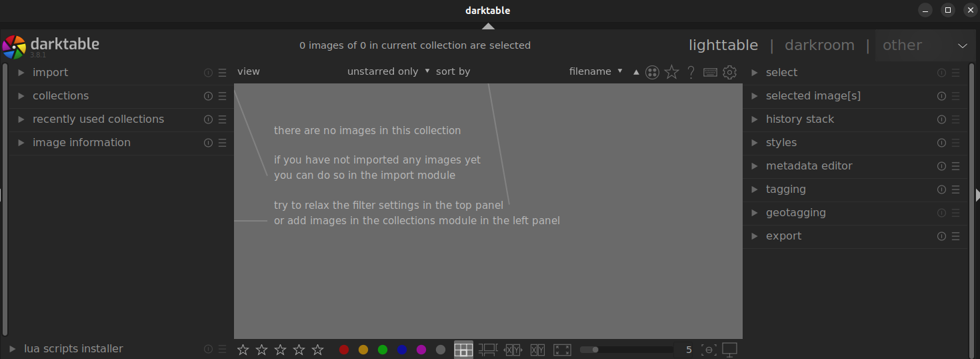This screenshot has width=980, height=359.
Task: Adjust the thumbnail zoom slider
Action: pos(627,350)
